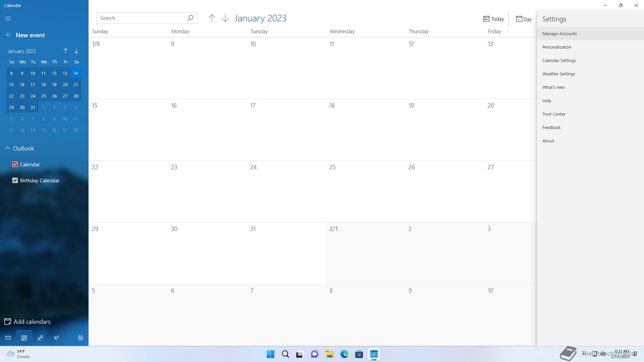Click Calendar app icon in taskbar
The height and width of the screenshot is (362, 644).
pyautogui.click(x=374, y=354)
